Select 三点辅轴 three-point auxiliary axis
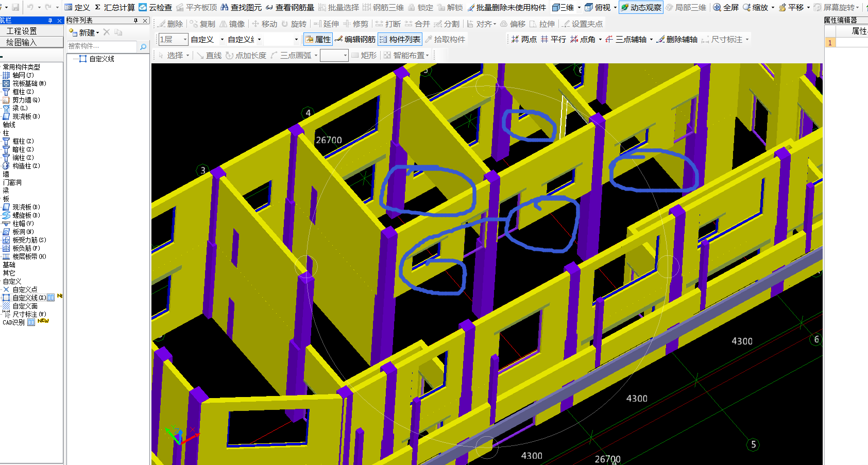868x465 pixels. (626, 39)
